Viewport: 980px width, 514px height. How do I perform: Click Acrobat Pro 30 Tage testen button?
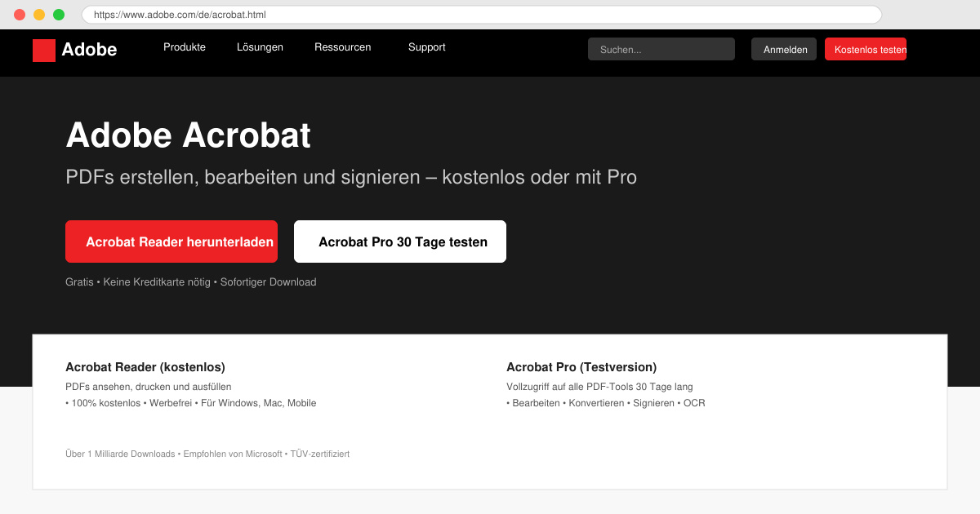[x=400, y=241]
